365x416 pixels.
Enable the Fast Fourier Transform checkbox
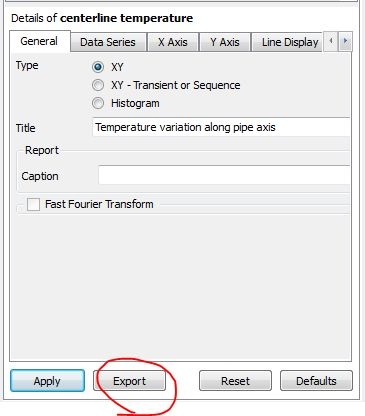pyautogui.click(x=33, y=204)
